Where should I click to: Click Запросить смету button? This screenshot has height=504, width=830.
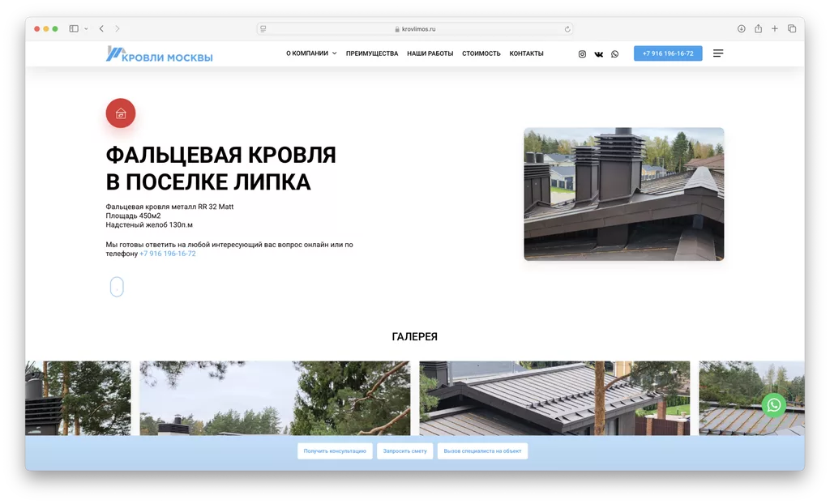point(405,451)
